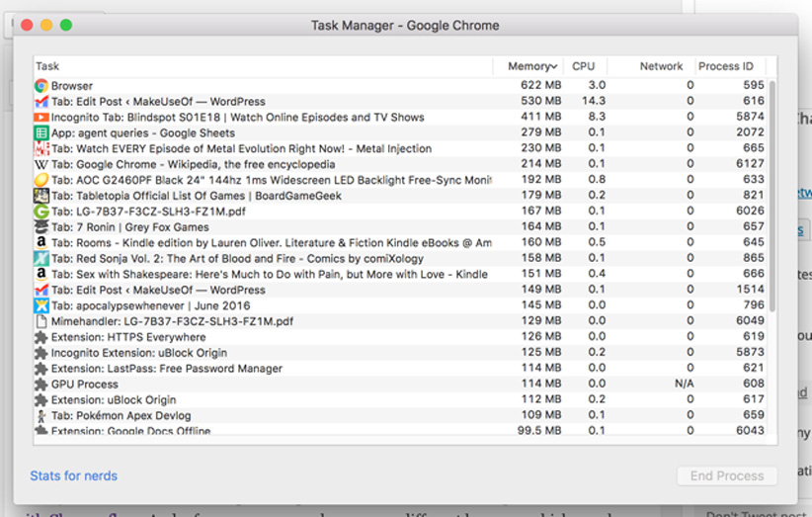The width and height of the screenshot is (812, 517).
Task: Open the Stats for nerds link
Action: tap(73, 475)
